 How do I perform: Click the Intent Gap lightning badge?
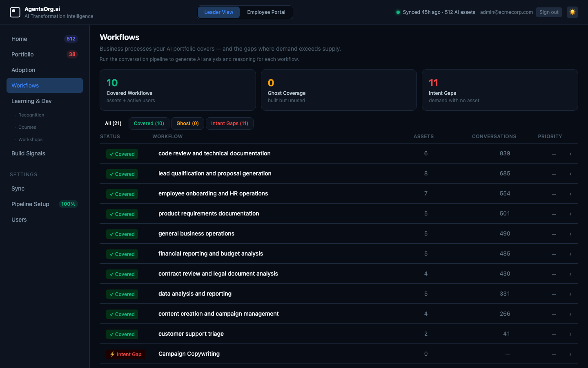125,354
